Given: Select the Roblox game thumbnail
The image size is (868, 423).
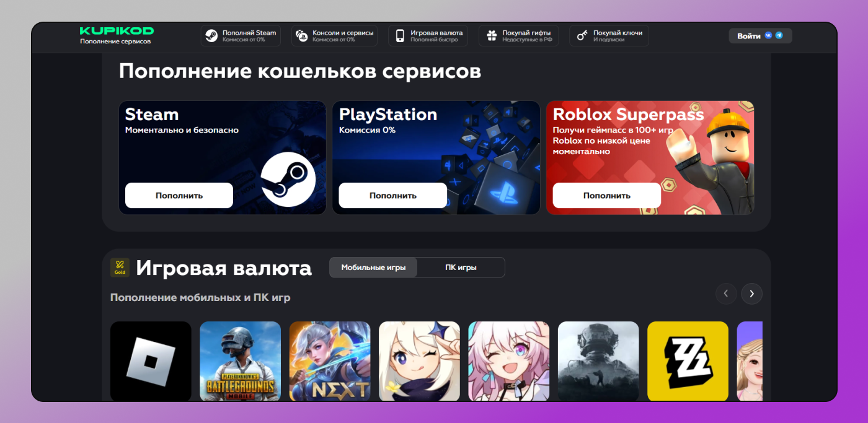Looking at the screenshot, I should tap(150, 361).
